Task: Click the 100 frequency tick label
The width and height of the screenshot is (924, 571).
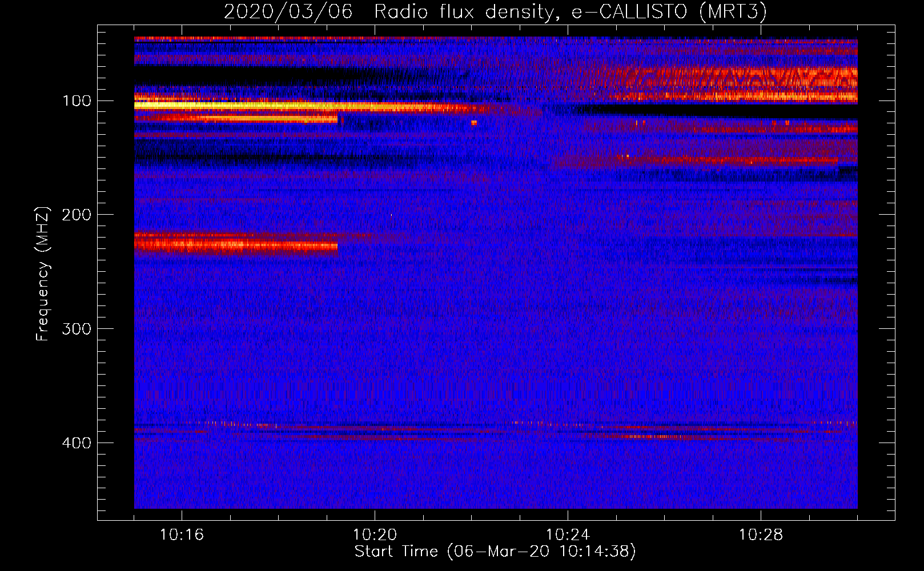Action: coord(77,101)
